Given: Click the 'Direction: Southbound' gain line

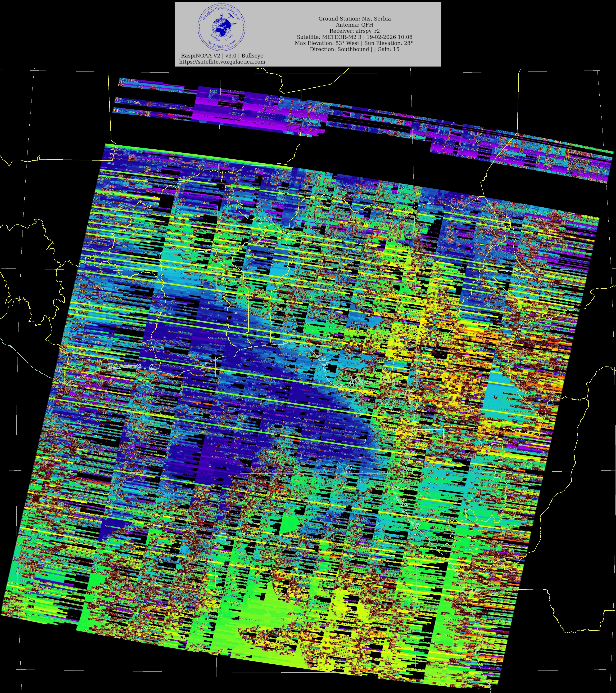Looking at the screenshot, I should click(354, 49).
